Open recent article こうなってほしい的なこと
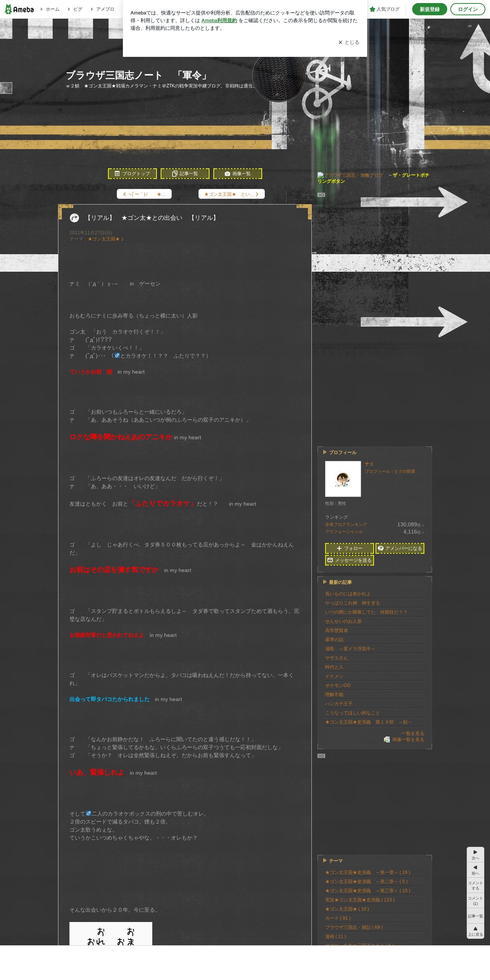 (352, 713)
